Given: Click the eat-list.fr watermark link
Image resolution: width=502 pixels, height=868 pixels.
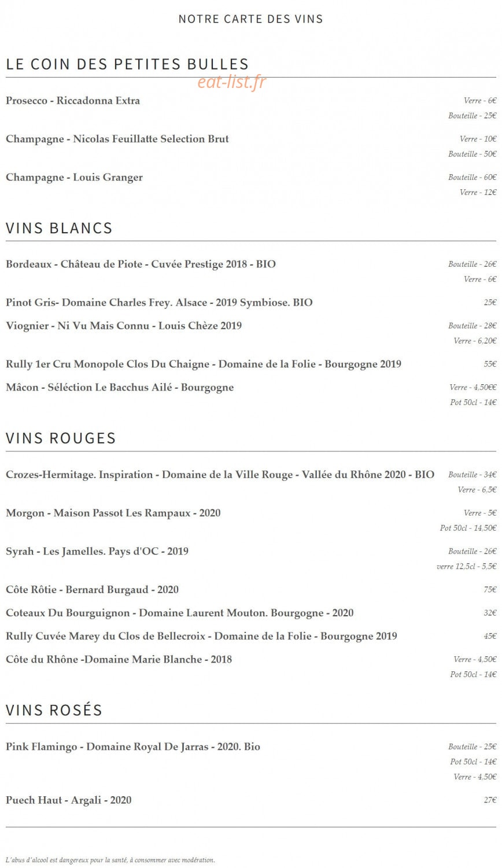Looking at the screenshot, I should pos(232,82).
